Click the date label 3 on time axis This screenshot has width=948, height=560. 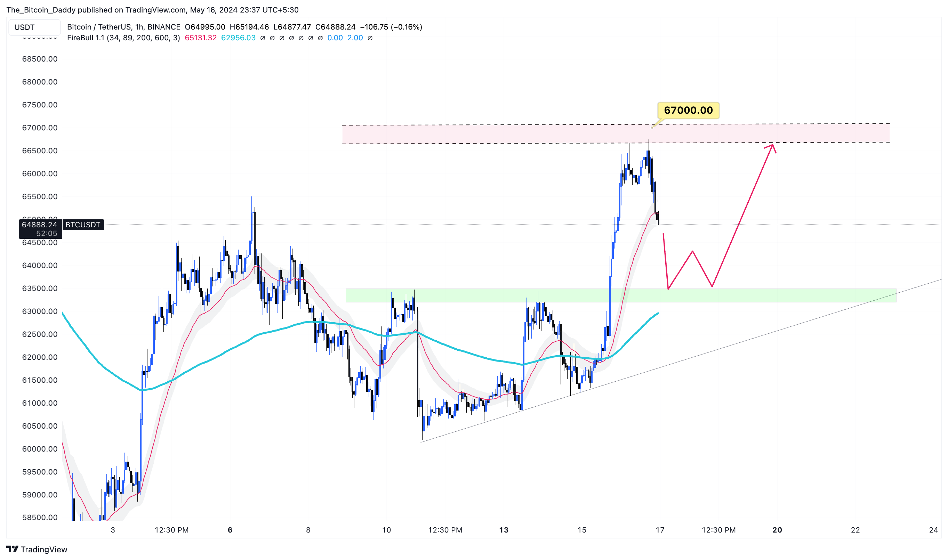click(113, 530)
